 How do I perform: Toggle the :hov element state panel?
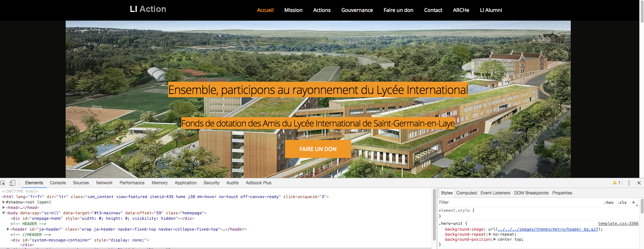pos(609,202)
